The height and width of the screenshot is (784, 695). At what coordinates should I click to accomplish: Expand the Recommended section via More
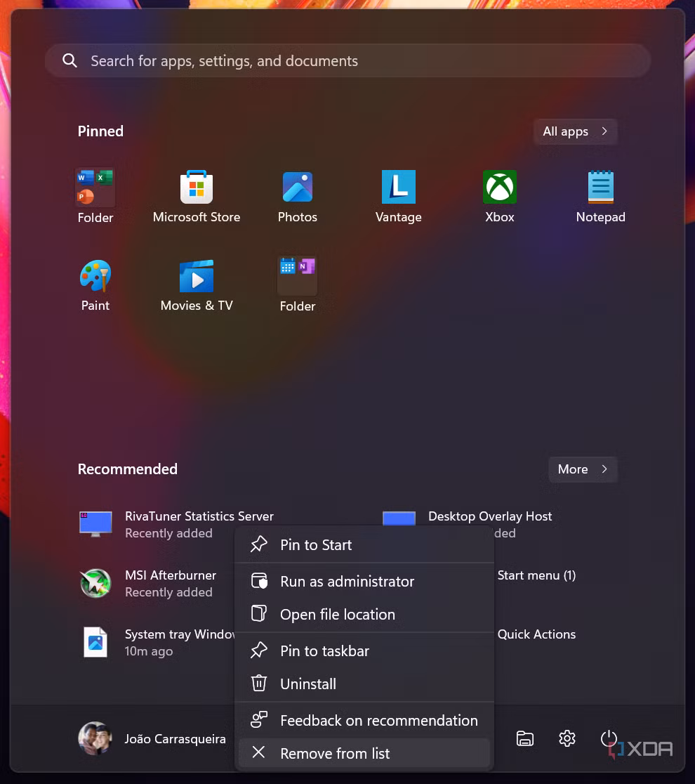(x=581, y=469)
